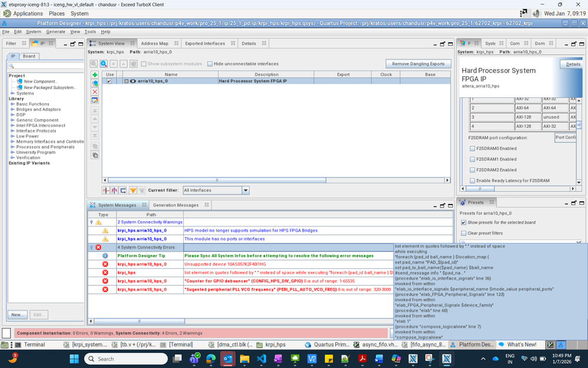Click the green plus add component icon
588x368 pixels.
[95, 75]
